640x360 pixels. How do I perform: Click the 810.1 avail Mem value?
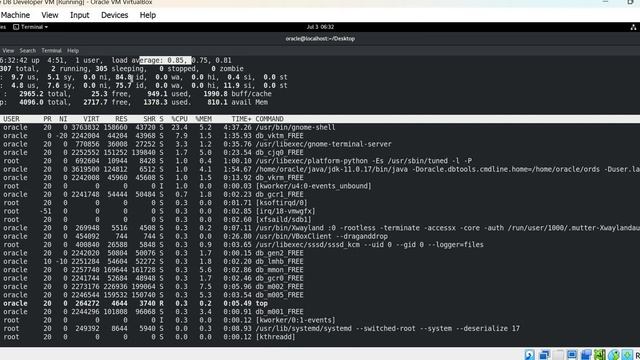point(238,102)
